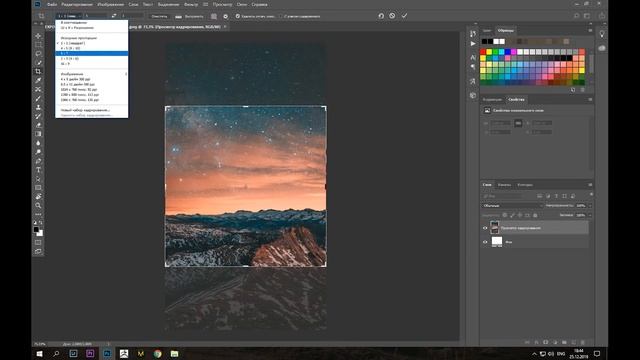This screenshot has width=640, height=360.
Task: Open Chrome from the taskbar
Action: [158, 353]
